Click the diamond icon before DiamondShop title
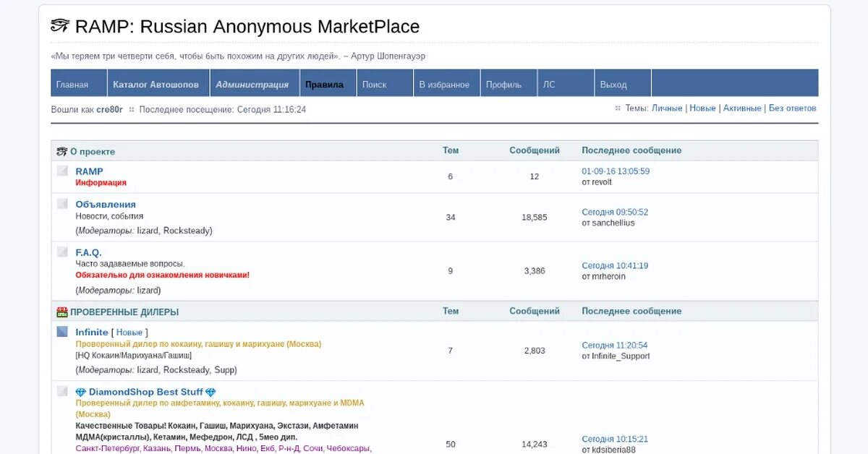This screenshot has height=454, width=868. tap(80, 392)
